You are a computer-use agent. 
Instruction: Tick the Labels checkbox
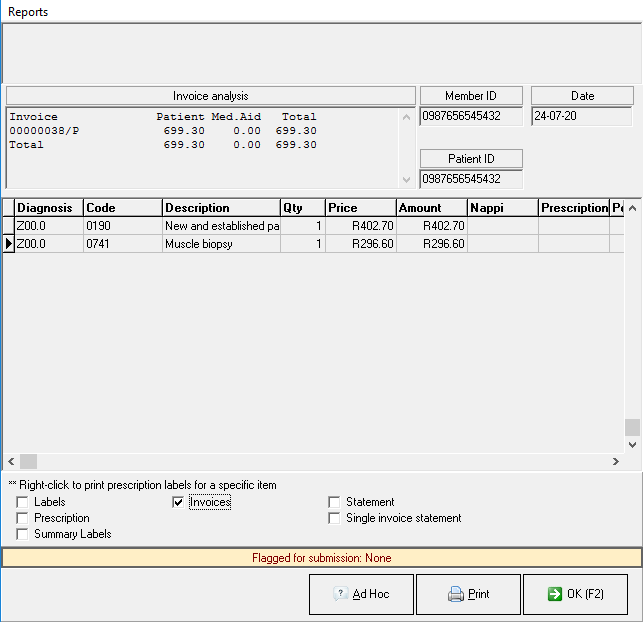23,502
